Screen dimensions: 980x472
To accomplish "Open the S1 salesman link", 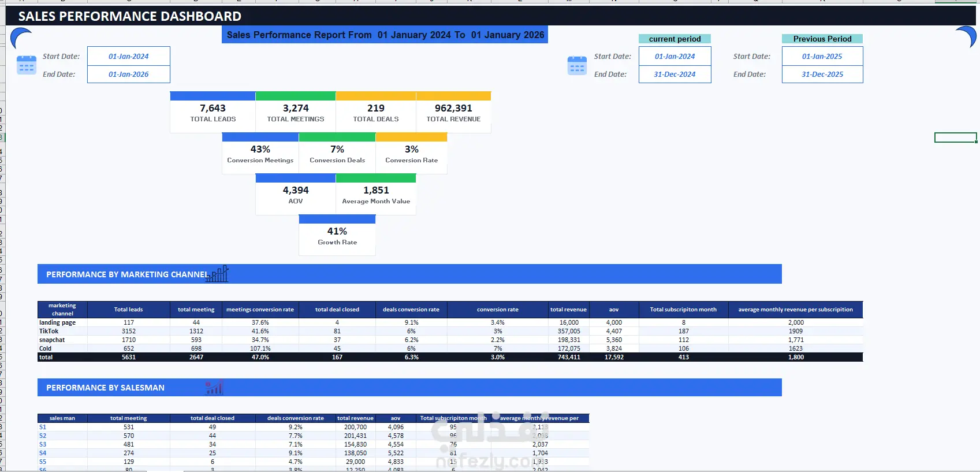I will pyautogui.click(x=43, y=427).
